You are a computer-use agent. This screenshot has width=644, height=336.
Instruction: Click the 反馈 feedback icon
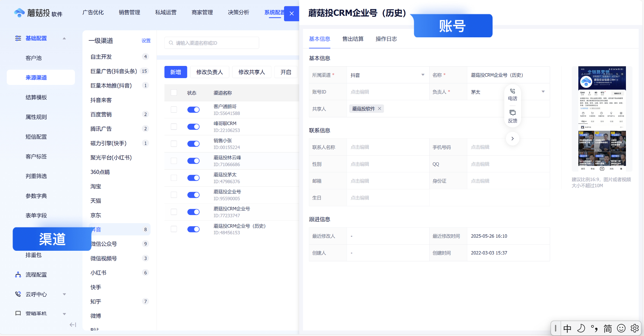[512, 113]
